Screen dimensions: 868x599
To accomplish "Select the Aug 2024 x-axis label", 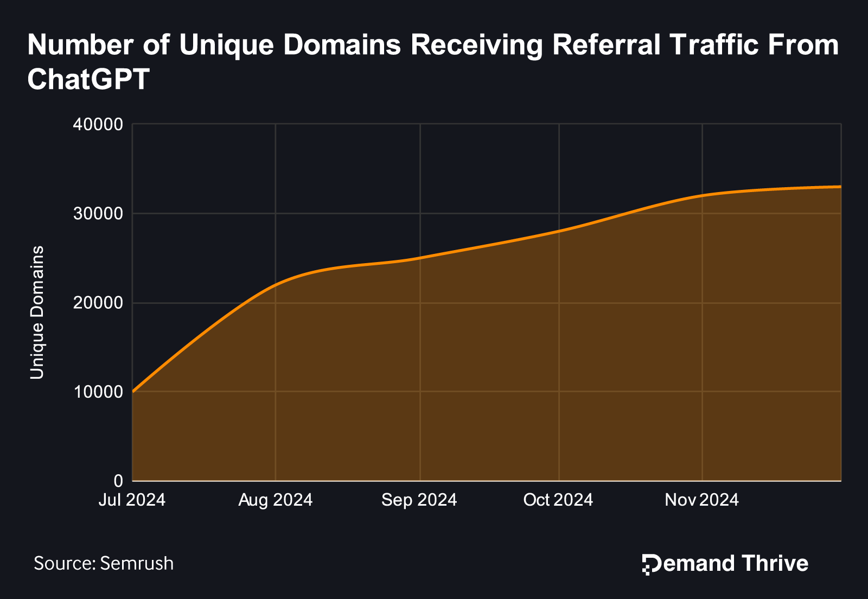I will (276, 500).
